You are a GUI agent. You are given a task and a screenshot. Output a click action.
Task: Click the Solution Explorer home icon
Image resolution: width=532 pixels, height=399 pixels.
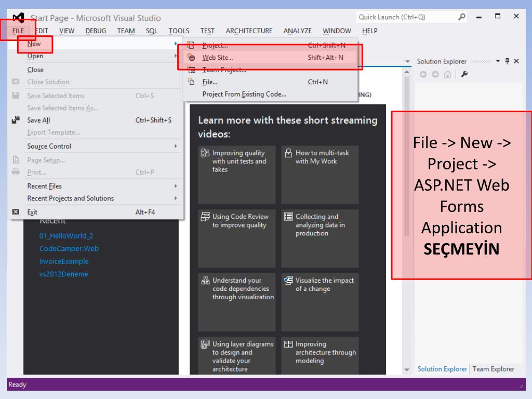click(447, 74)
